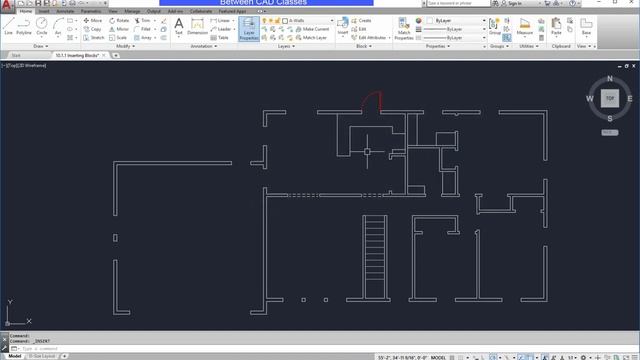Screen dimensions: 640x360
Task: Click Match Properties tool
Action: click(404, 29)
